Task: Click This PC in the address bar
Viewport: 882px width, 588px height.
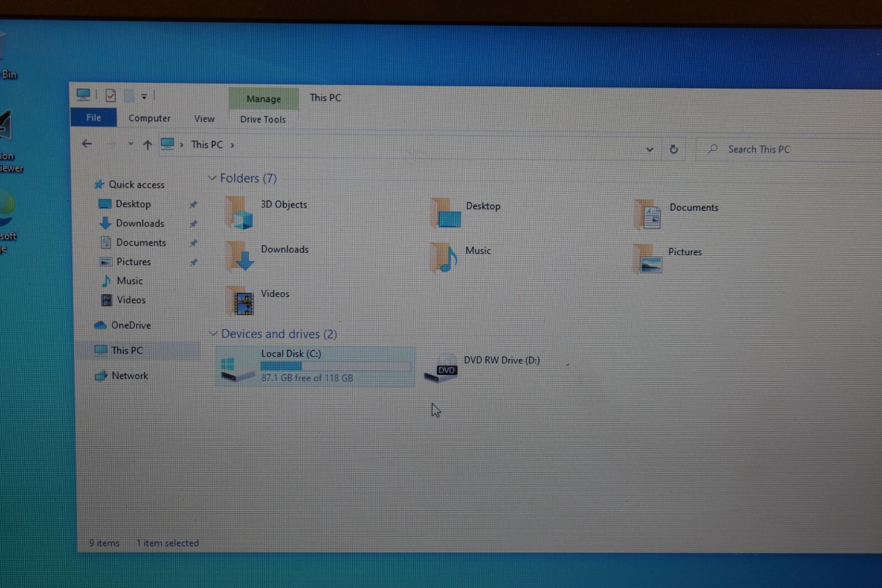Action: (x=207, y=144)
